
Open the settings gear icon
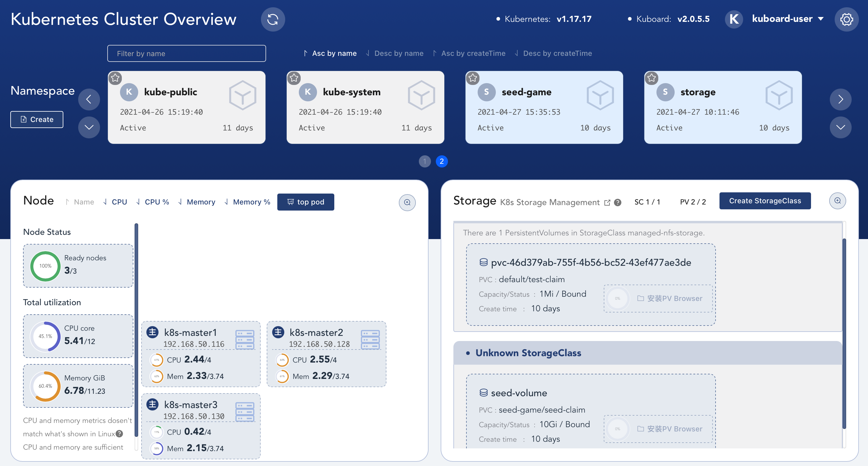(x=846, y=19)
